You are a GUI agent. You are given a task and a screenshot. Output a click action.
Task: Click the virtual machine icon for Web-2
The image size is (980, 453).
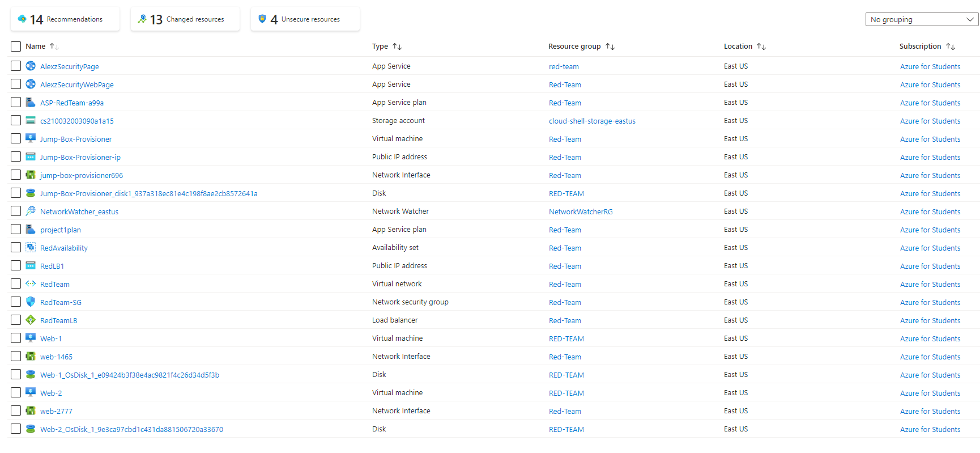click(x=31, y=392)
